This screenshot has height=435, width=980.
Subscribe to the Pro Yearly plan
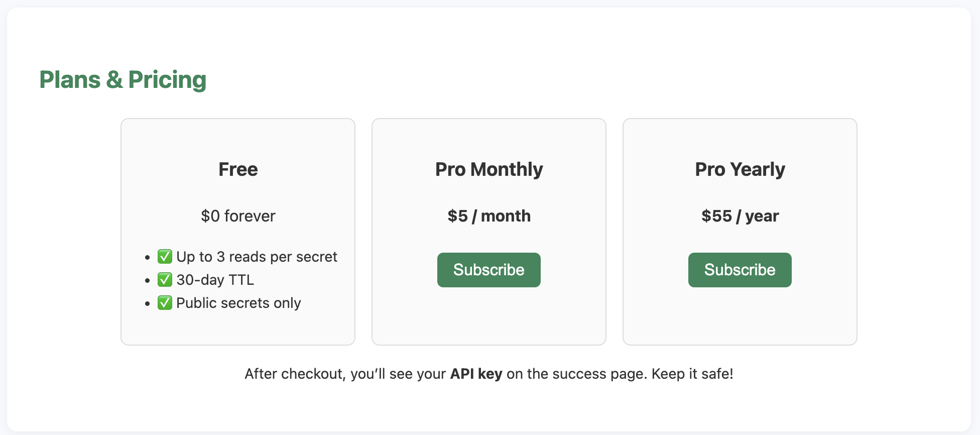pyautogui.click(x=740, y=270)
